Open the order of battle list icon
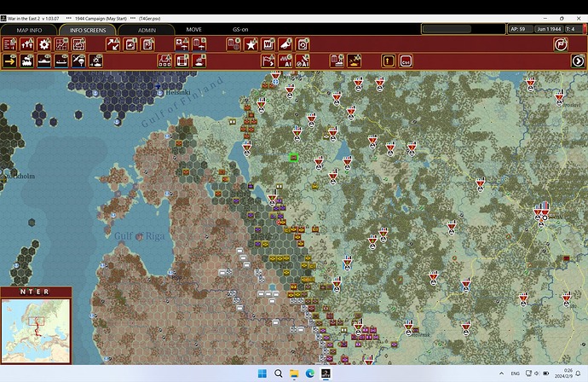The height and width of the screenshot is (382, 588). tap(9, 44)
